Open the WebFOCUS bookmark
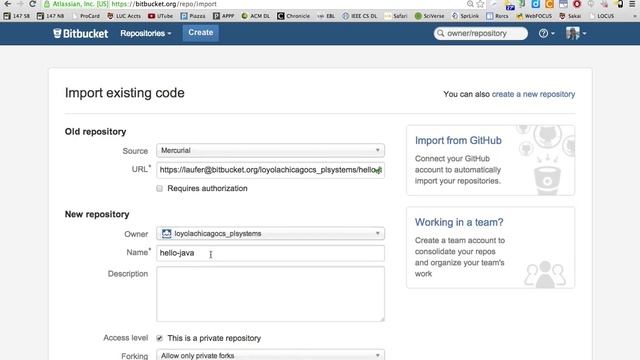The image size is (640, 360). click(x=534, y=16)
